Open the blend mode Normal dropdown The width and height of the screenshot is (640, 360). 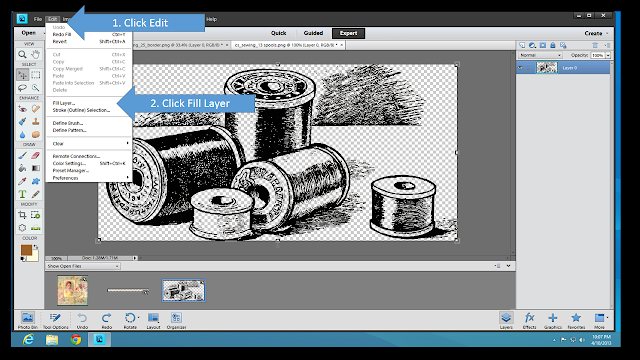[x=540, y=55]
